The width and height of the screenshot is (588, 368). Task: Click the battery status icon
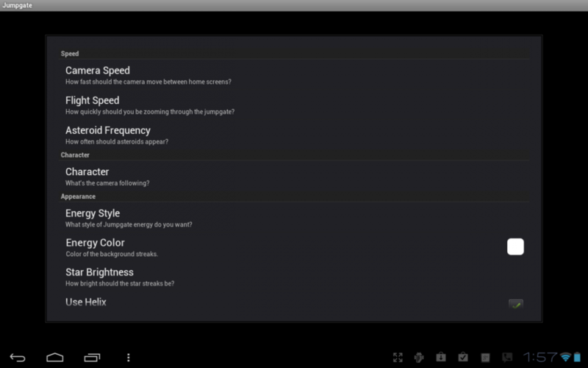pos(577,357)
